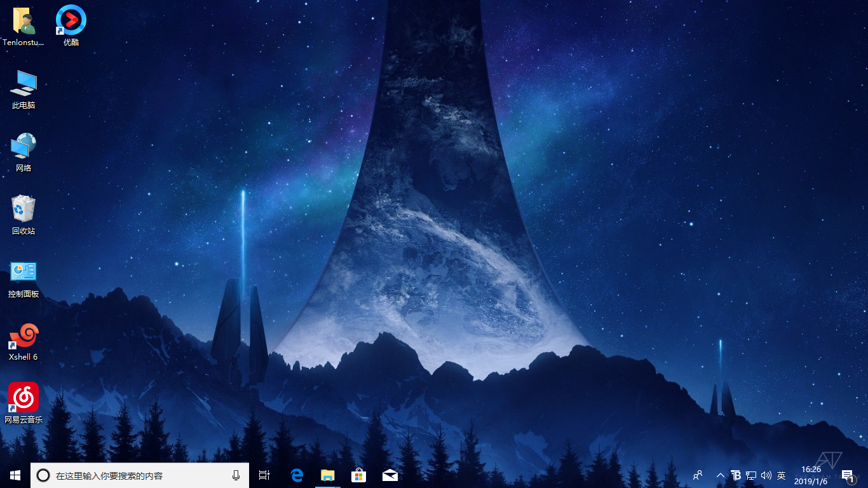868x488 pixels.
Task: Select the 回收站 (Recycle Bin) icon
Action: [24, 215]
